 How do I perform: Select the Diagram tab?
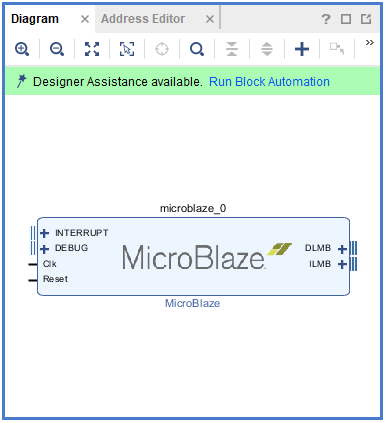click(x=35, y=19)
